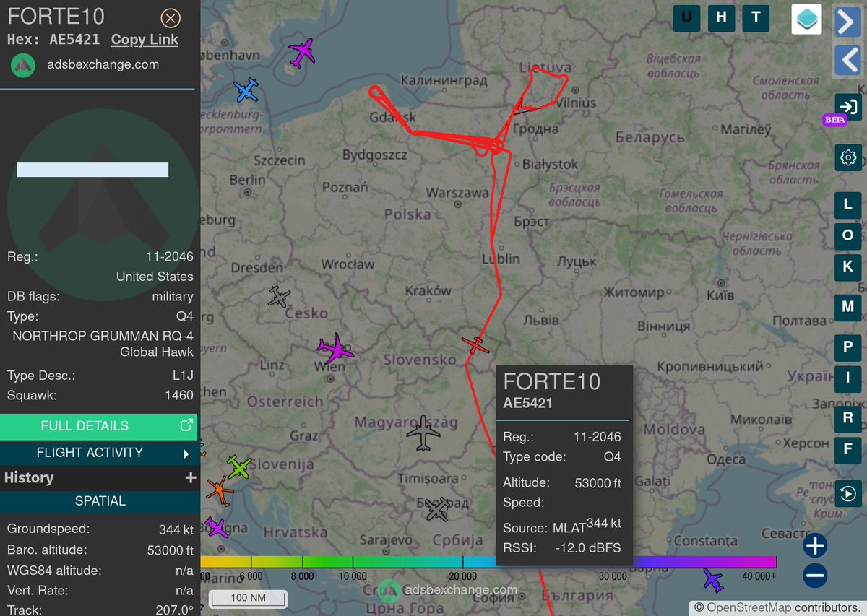Click the BETA login arrow icon
Viewport: 867px width, 616px height.
click(x=848, y=108)
